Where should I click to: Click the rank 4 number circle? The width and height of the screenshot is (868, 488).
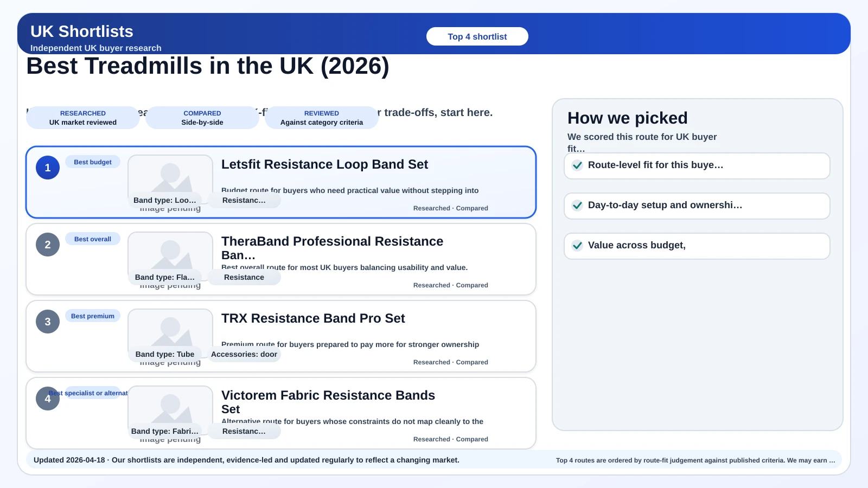pos(48,399)
